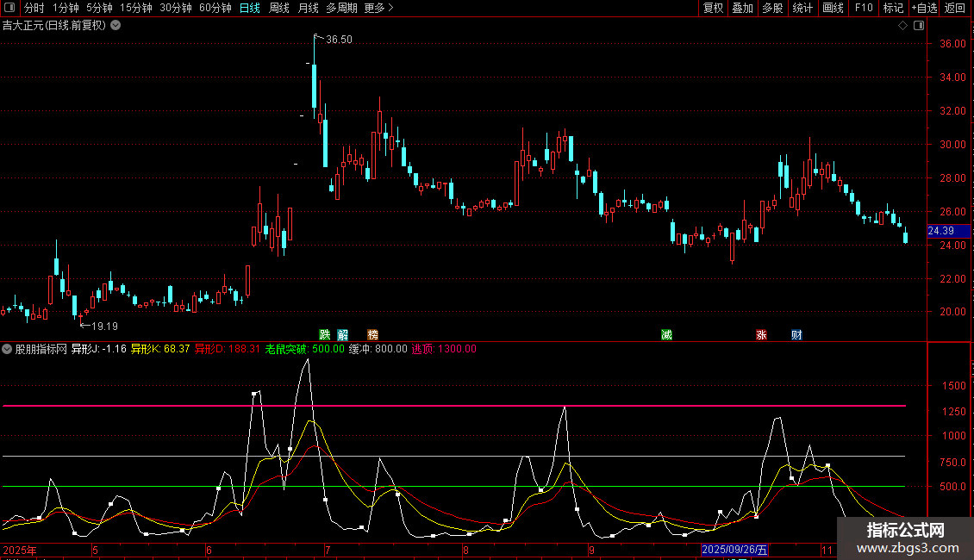This screenshot has height=560, width=974.
Task: Click the 财 event marker icon
Action: (x=796, y=335)
